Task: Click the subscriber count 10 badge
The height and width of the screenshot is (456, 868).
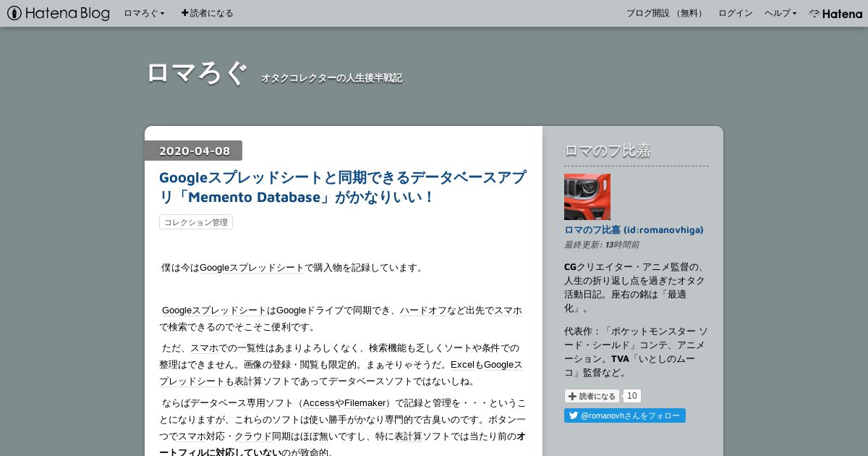Action: 632,396
